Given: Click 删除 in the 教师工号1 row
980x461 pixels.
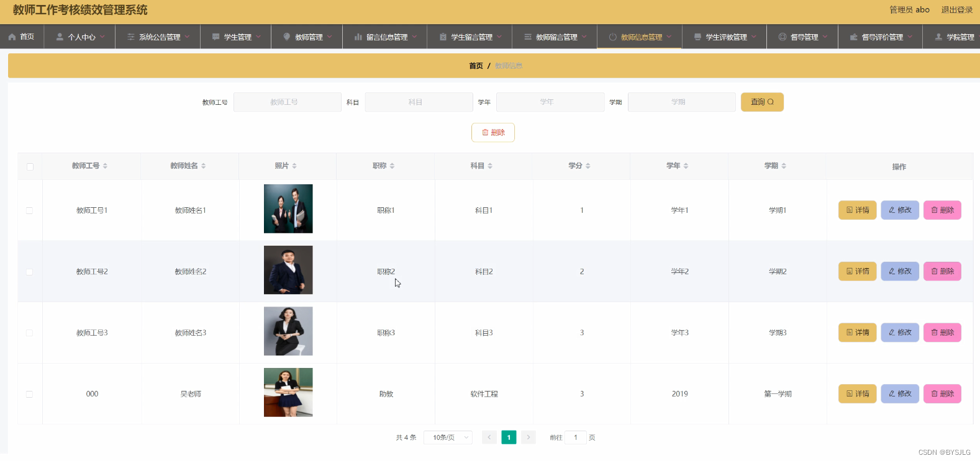Looking at the screenshot, I should [942, 210].
